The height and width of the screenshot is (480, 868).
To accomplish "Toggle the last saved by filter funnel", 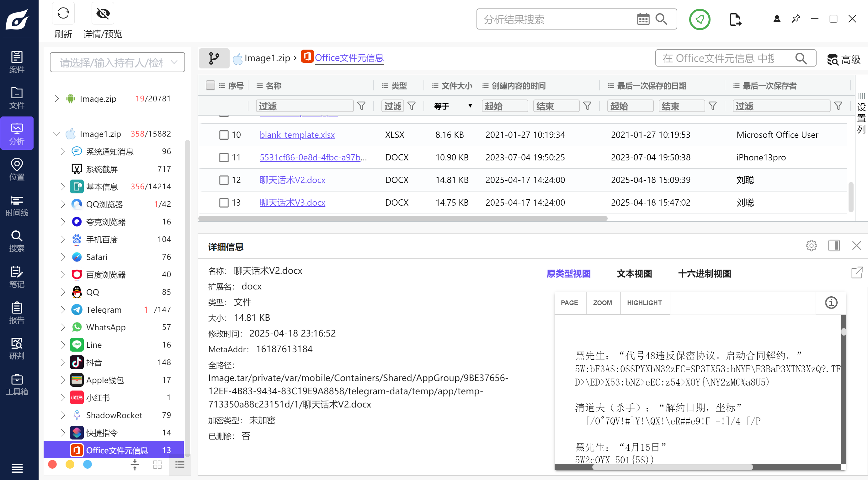I will pos(838,106).
